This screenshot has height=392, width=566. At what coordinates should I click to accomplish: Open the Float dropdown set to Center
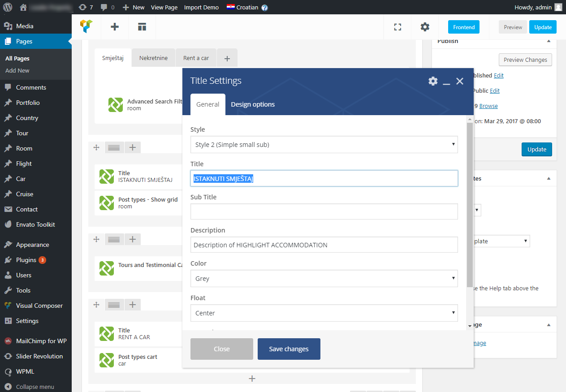coord(324,313)
